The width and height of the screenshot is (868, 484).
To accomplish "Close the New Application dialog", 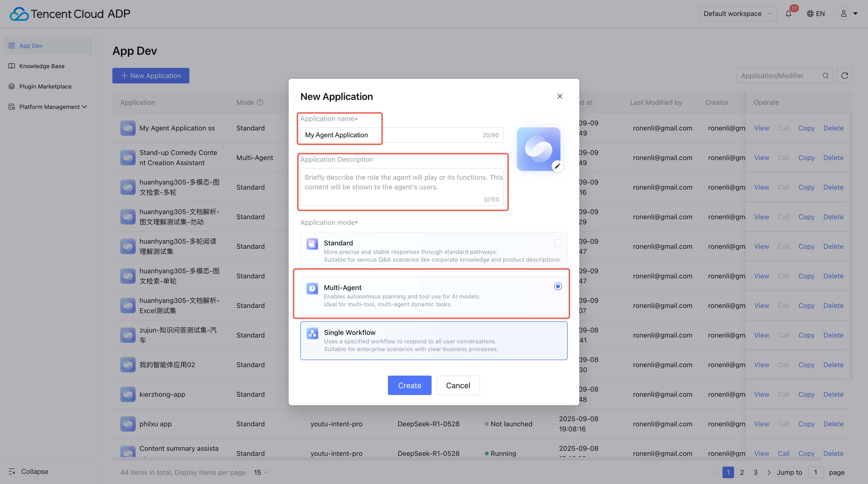I will (x=560, y=97).
